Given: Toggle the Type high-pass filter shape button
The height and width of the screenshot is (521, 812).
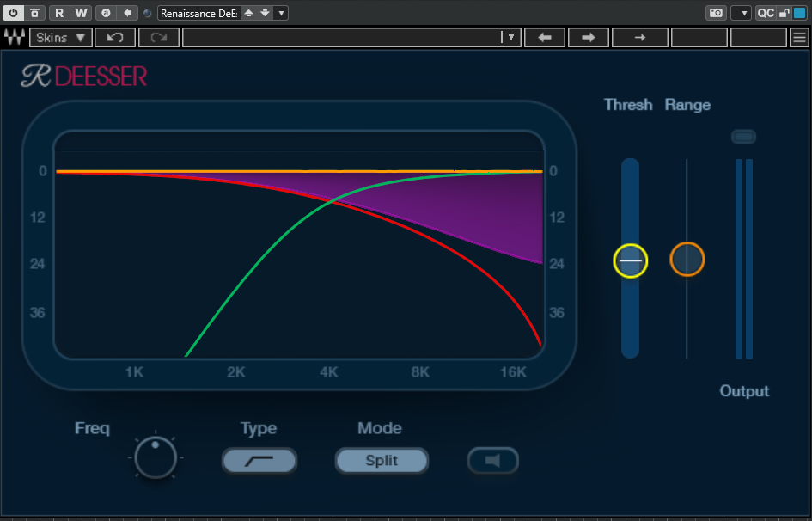Looking at the screenshot, I should [259, 461].
